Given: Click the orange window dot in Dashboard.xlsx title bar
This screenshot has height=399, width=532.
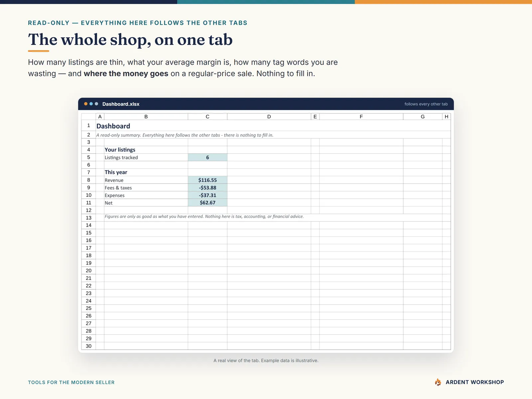Looking at the screenshot, I should click(x=86, y=104).
